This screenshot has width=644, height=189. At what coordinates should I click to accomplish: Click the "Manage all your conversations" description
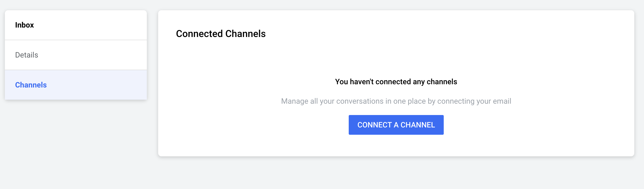[396, 101]
